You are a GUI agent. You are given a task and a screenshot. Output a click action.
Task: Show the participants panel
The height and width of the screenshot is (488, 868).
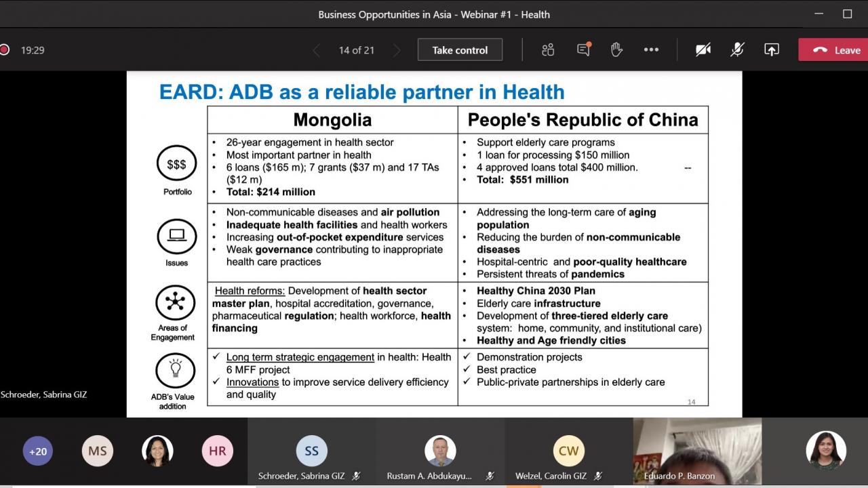click(548, 49)
